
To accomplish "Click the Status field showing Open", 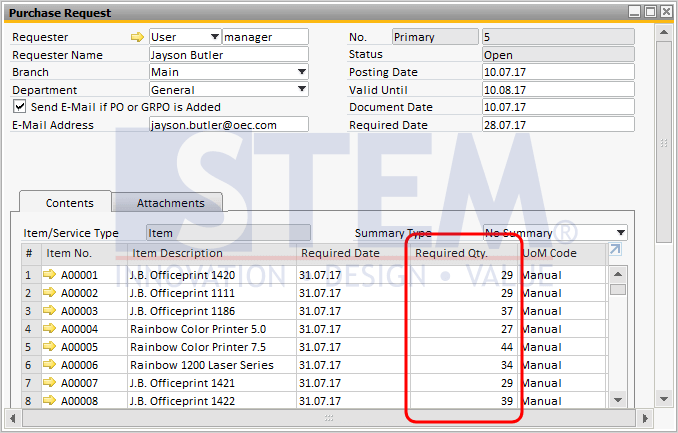I will (x=558, y=55).
